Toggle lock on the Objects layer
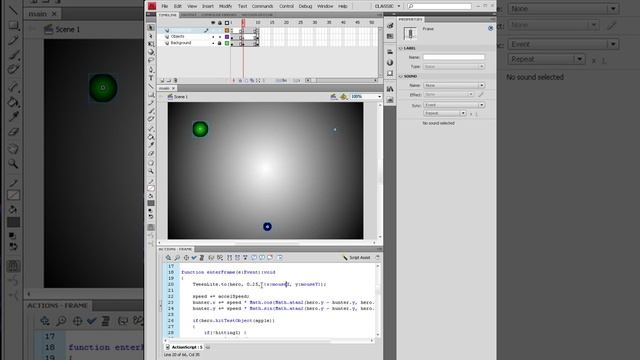The height and width of the screenshot is (360, 640). tap(220, 37)
